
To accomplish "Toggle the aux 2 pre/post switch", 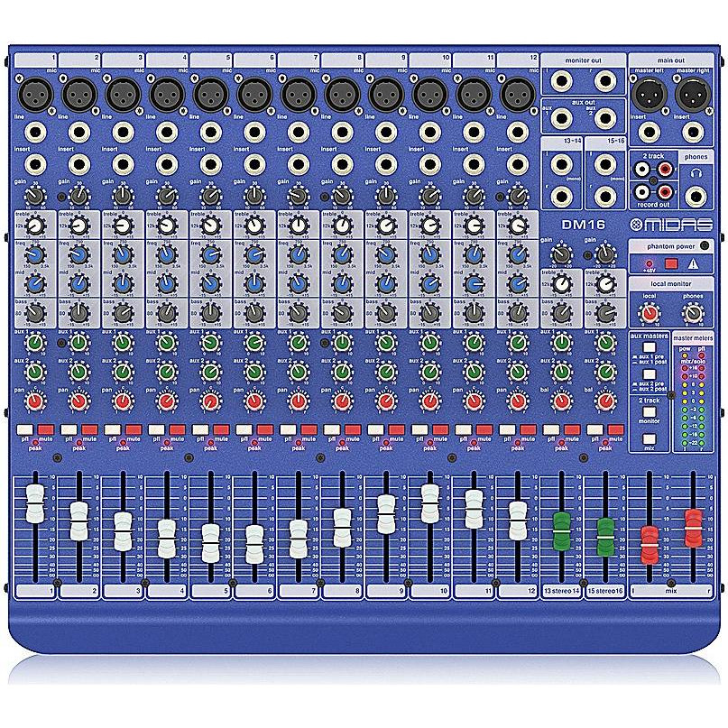I will point(650,374).
